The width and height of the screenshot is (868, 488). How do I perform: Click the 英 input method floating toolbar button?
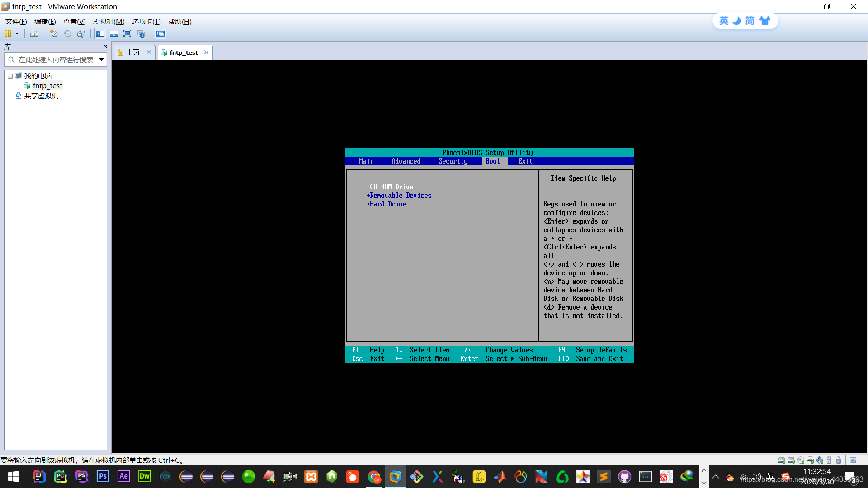coord(724,21)
